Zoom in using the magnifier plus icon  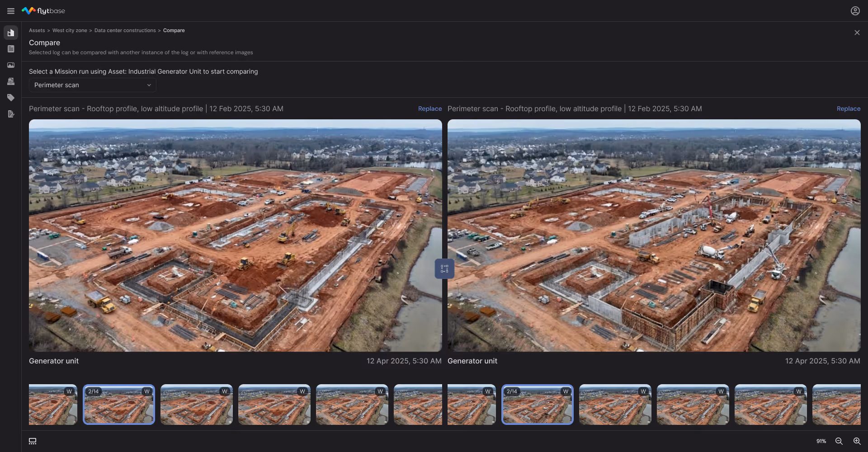click(857, 441)
